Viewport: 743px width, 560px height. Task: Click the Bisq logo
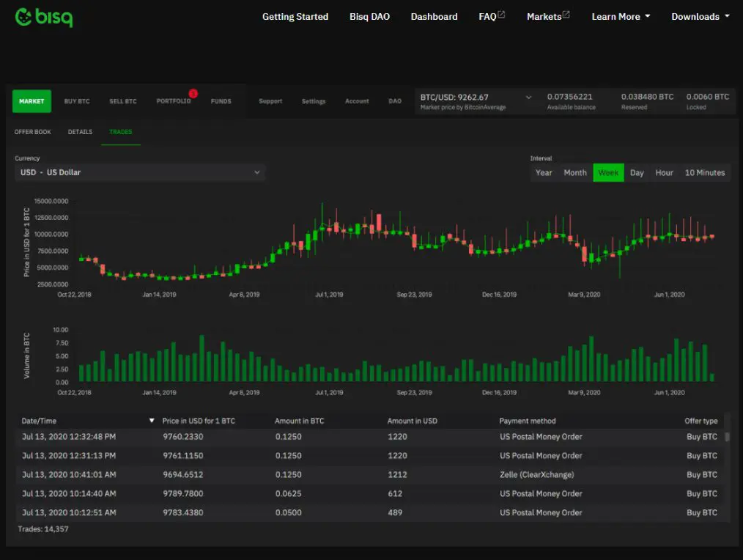[x=44, y=17]
